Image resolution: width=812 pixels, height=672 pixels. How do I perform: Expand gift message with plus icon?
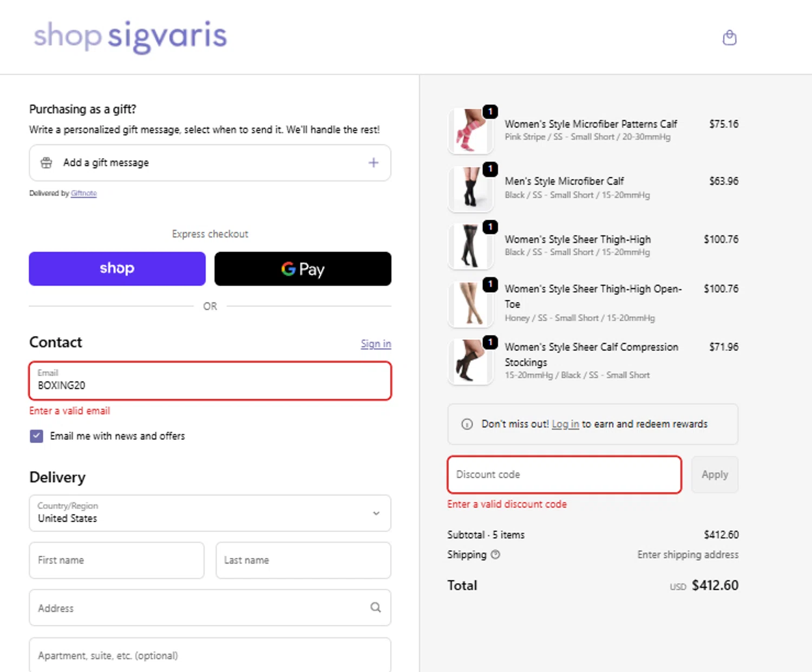click(x=374, y=163)
